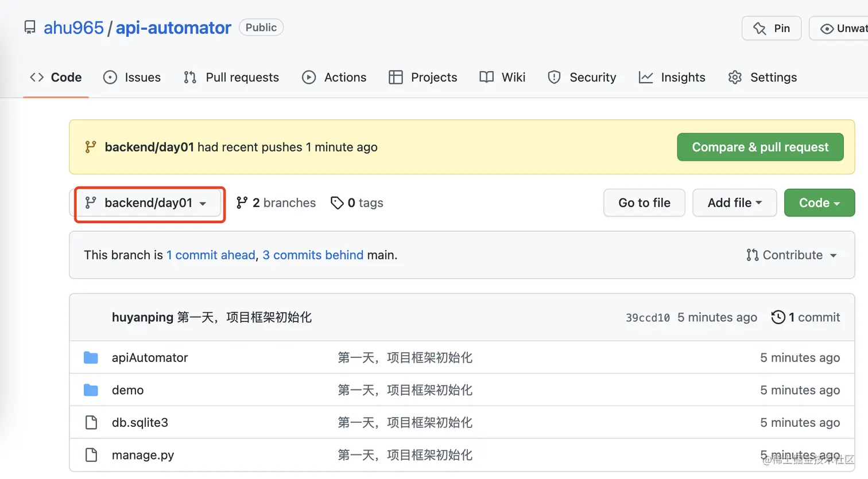Click the Go to file button
This screenshot has width=868, height=479.
pyautogui.click(x=644, y=202)
